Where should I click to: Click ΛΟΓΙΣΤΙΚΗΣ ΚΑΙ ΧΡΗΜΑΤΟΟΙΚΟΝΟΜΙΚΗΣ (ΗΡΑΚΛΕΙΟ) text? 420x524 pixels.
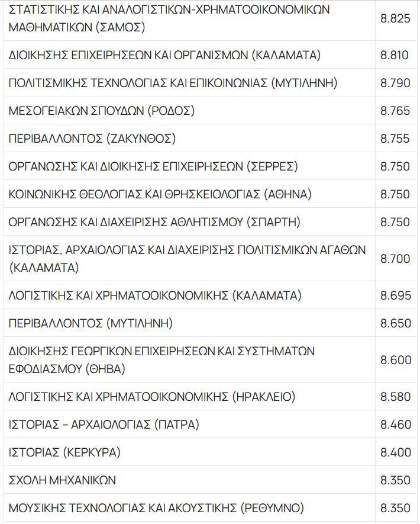coord(152,397)
